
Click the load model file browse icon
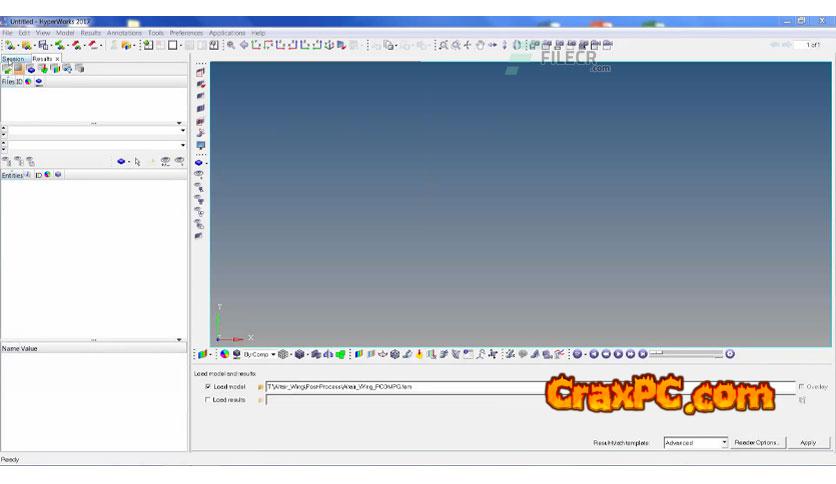(260, 386)
